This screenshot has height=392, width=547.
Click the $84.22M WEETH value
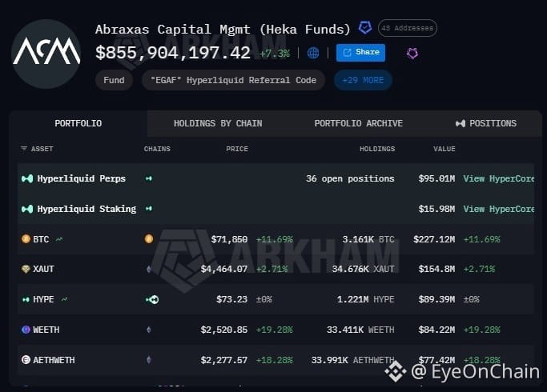coord(436,330)
